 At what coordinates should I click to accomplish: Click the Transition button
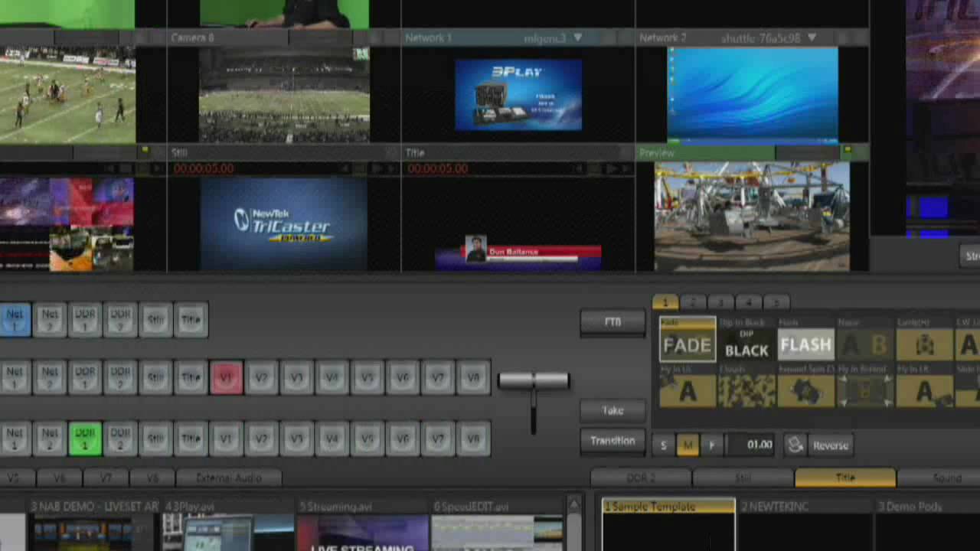pos(612,442)
